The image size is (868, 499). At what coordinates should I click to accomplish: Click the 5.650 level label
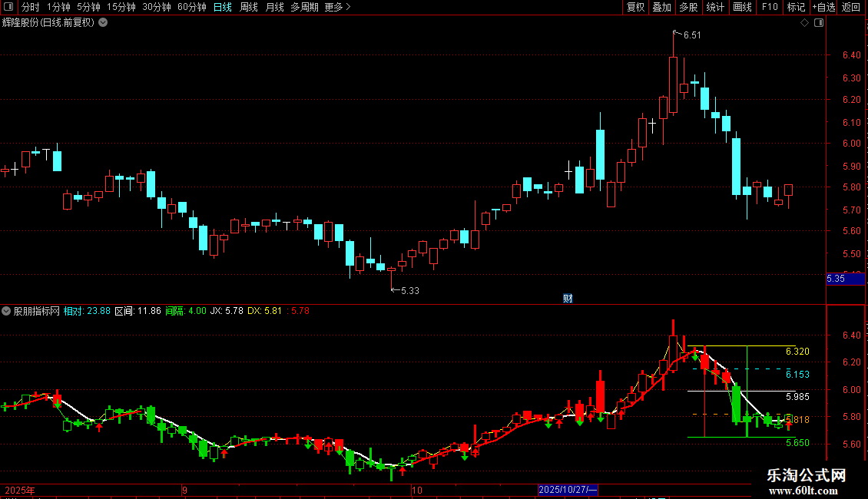[x=797, y=442]
